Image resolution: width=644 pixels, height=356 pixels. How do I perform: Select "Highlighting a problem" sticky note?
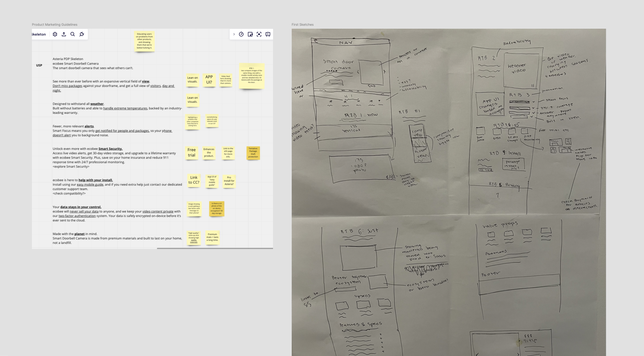pyautogui.click(x=192, y=122)
